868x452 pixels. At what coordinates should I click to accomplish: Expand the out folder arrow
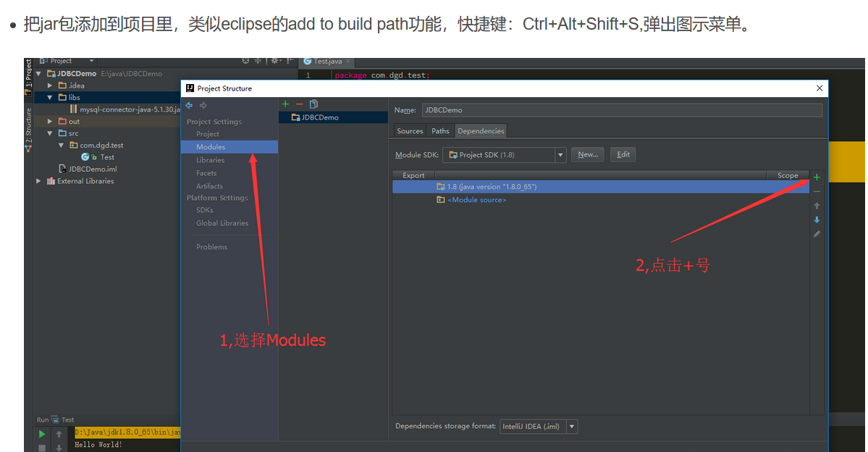click(x=50, y=121)
